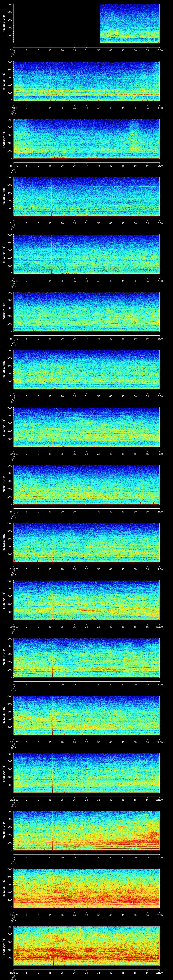Click the 8:09:00 start time label

pyautogui.click(x=14, y=50)
